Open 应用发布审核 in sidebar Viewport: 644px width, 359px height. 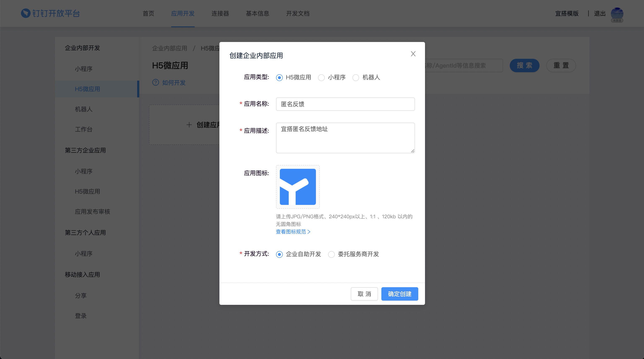pos(93,212)
